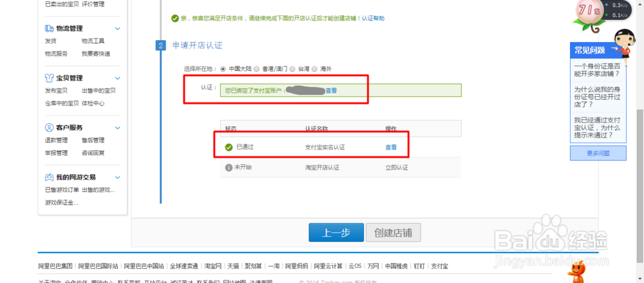Collapse the 客户服务 section chevron
The height and width of the screenshot is (283, 644).
[118, 128]
